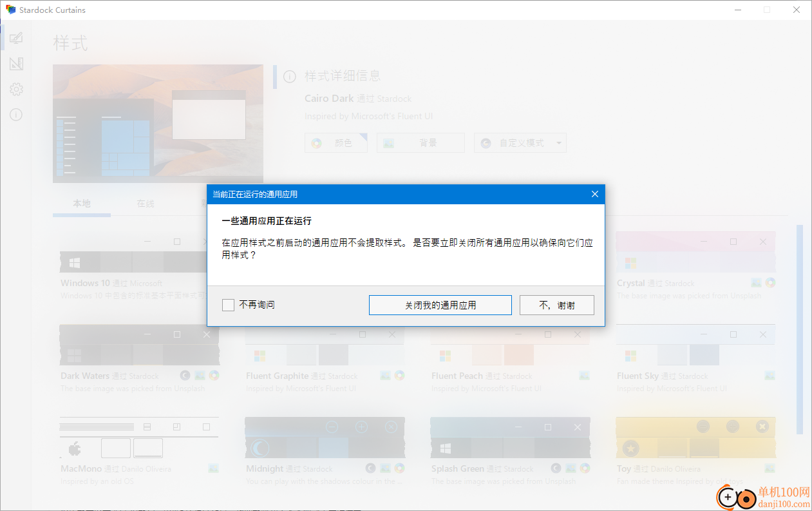812x511 pixels.
Task: Select the Splash Green style thumbnail
Action: [510, 438]
